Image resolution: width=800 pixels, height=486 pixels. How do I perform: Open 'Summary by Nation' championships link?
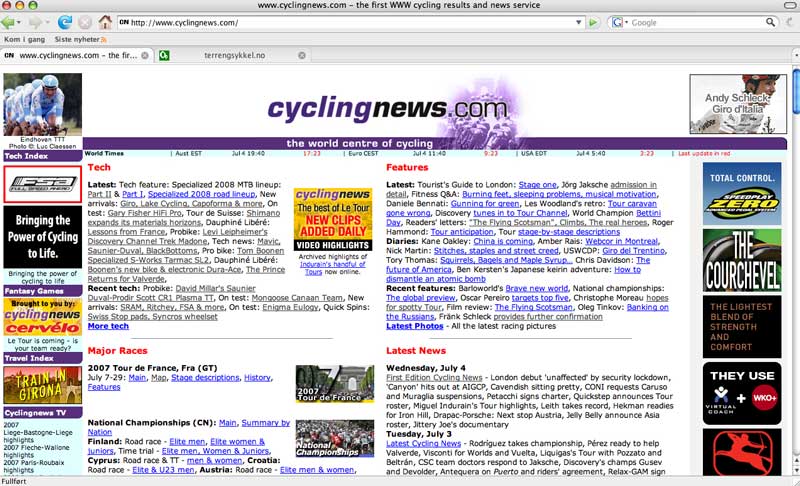coord(189,427)
